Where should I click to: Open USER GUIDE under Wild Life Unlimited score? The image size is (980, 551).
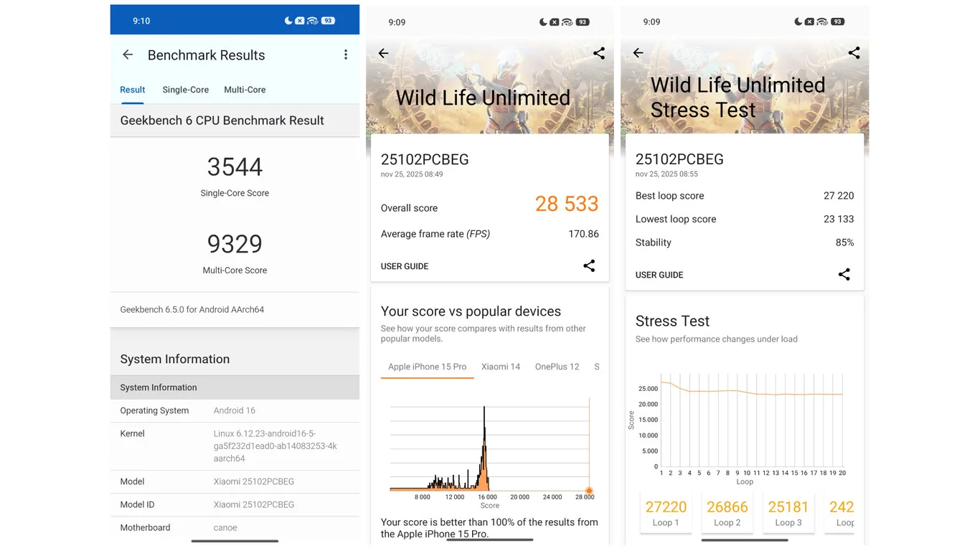click(x=405, y=266)
